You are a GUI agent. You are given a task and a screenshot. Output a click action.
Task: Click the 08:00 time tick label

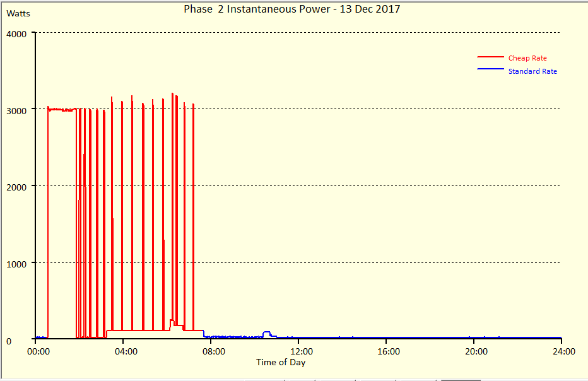click(213, 351)
